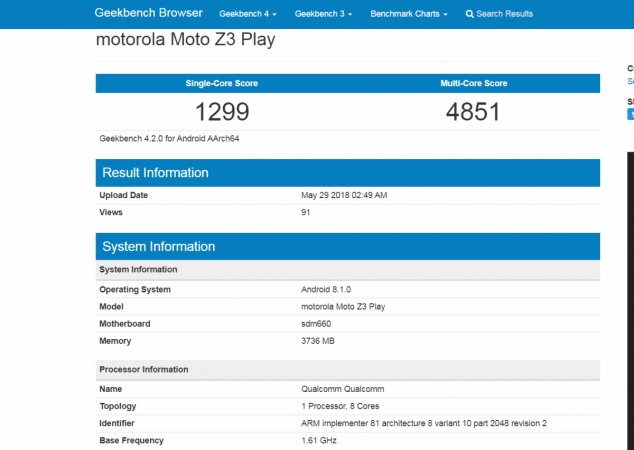The width and height of the screenshot is (634, 450).
Task: Select the Model row label
Action: pyautogui.click(x=111, y=306)
